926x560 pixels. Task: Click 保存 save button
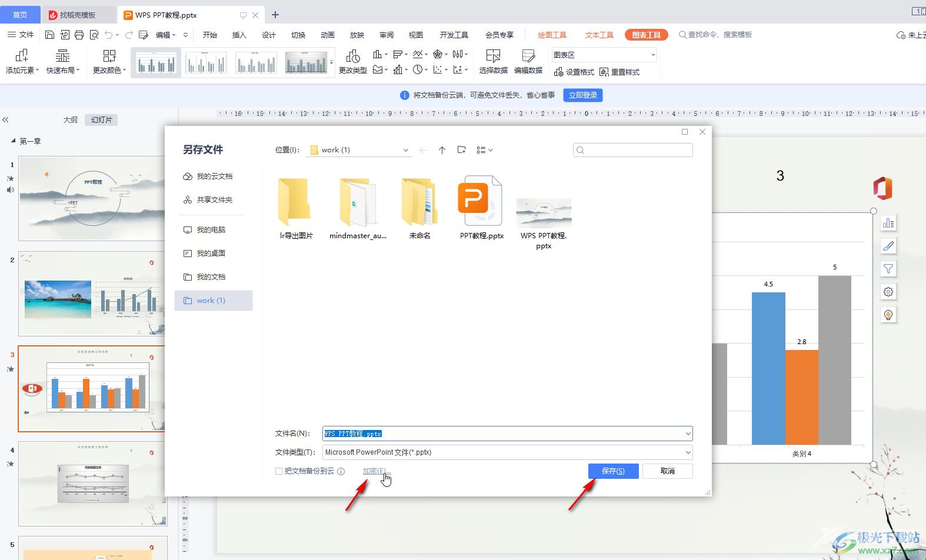click(x=613, y=471)
